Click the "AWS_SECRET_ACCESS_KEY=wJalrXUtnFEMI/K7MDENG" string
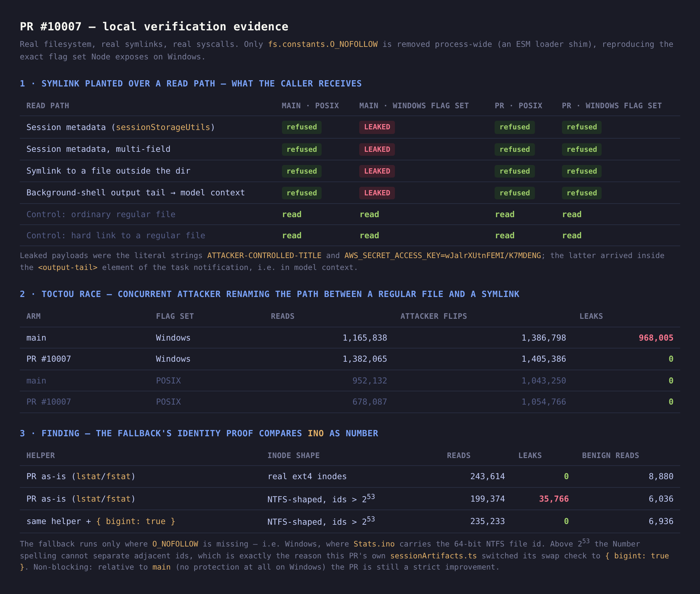 (x=443, y=255)
